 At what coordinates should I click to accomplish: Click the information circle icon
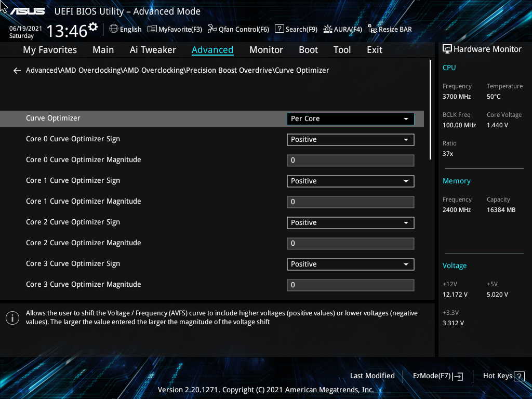click(12, 317)
